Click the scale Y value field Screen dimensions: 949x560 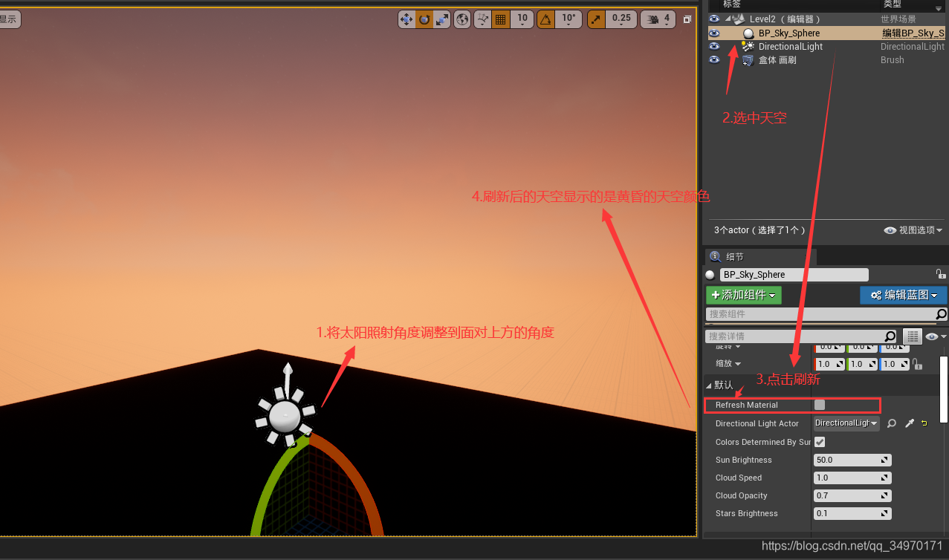[862, 364]
